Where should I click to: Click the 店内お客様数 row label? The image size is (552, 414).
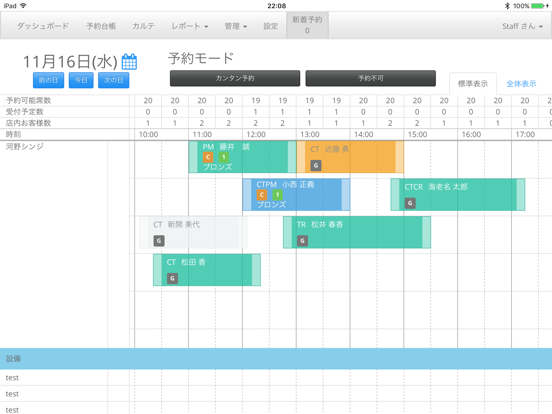[x=29, y=123]
